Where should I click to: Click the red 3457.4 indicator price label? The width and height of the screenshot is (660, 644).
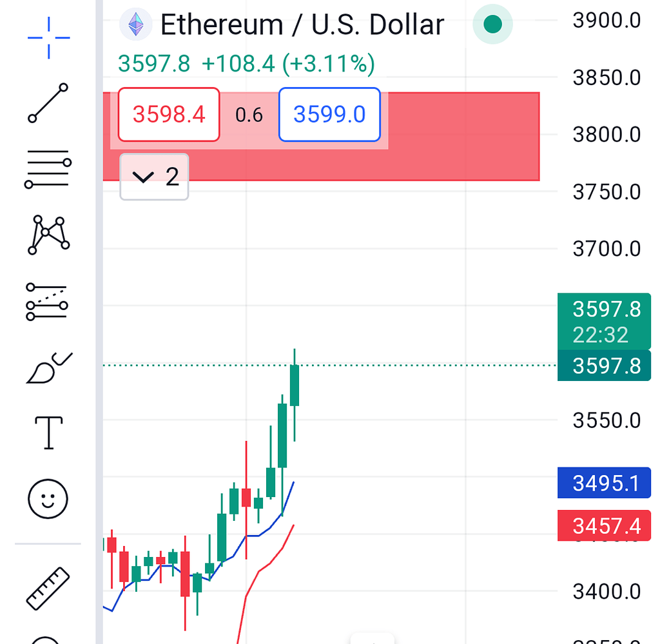(x=604, y=526)
